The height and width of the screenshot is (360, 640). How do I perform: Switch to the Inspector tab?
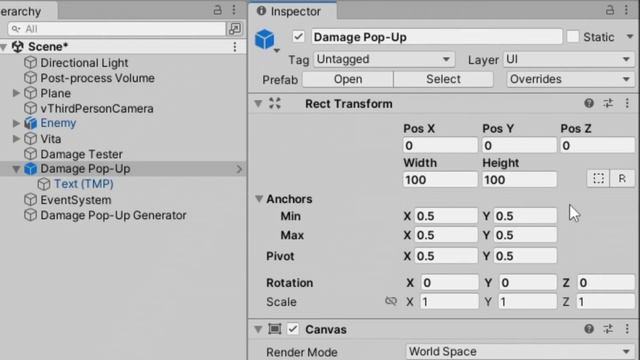point(292,11)
